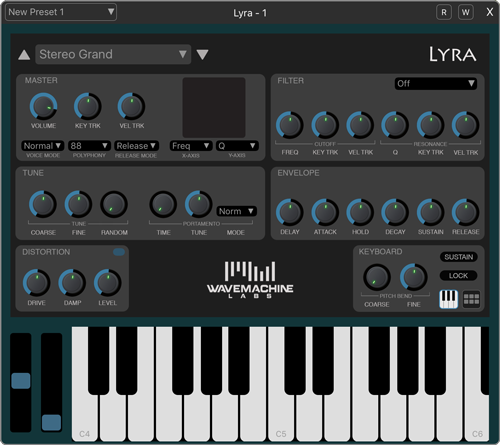Click the previous preset up-arrow triangle
Viewport: 500px width, 445px height.
tap(24, 55)
